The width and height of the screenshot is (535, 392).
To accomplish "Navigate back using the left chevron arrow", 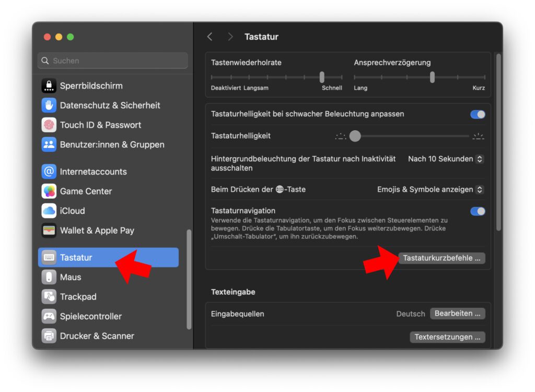I will tap(210, 37).
